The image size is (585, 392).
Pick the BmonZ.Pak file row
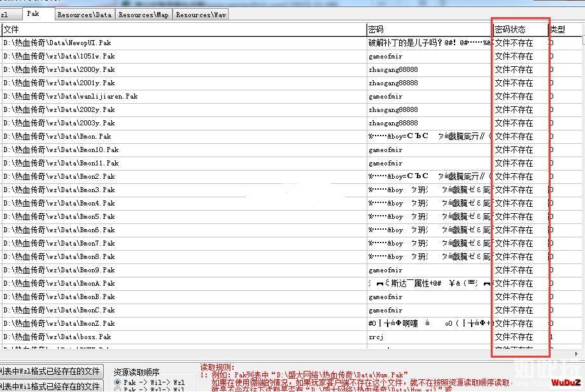(59, 324)
